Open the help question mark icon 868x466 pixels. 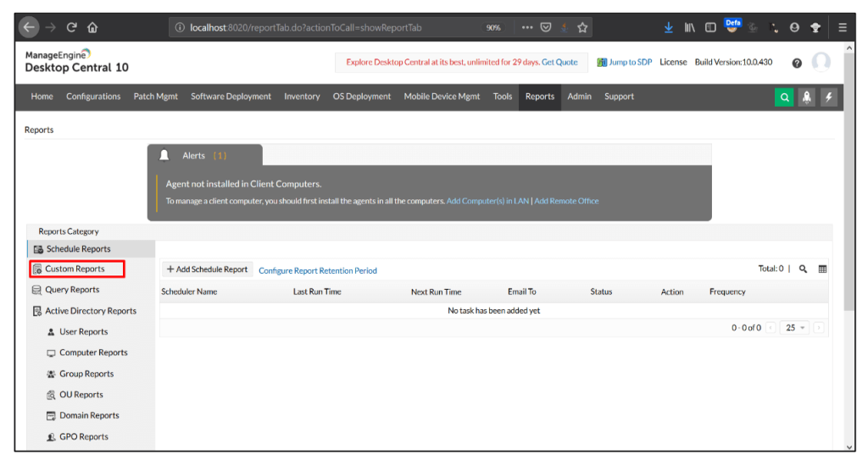click(x=797, y=63)
